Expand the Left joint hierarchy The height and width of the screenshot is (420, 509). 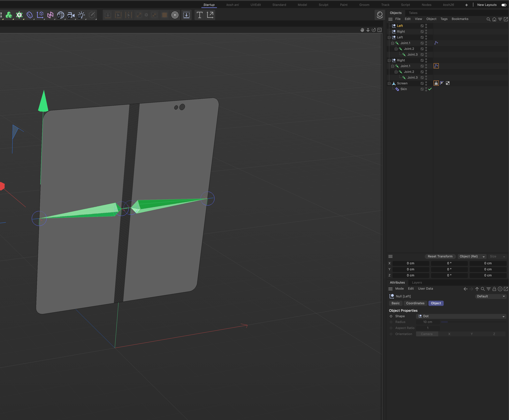coord(389,37)
